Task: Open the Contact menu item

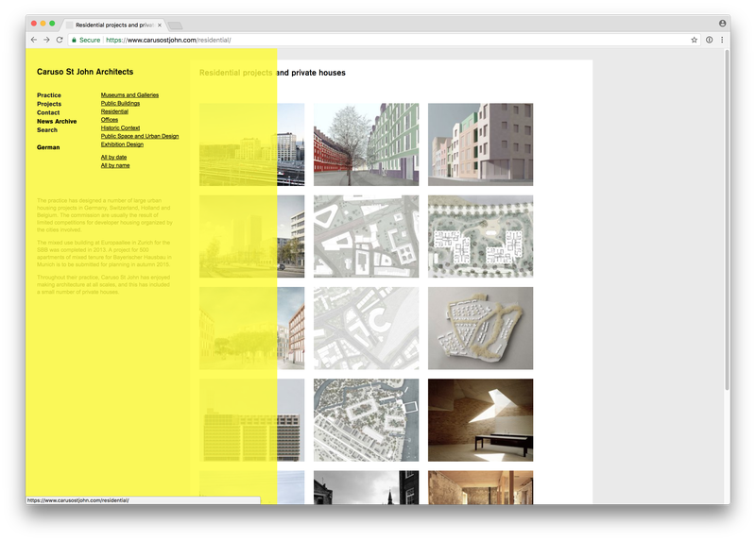Action: pyautogui.click(x=48, y=112)
